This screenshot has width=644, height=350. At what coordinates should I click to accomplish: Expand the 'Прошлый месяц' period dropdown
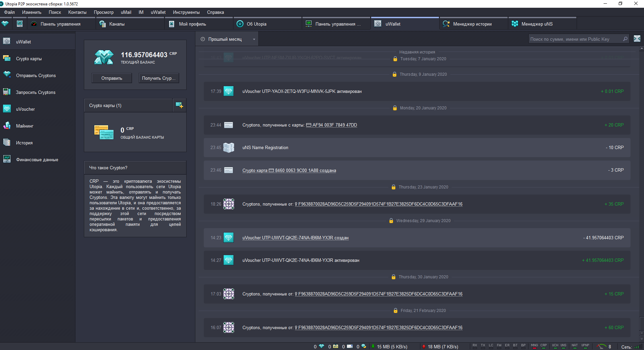[227, 39]
